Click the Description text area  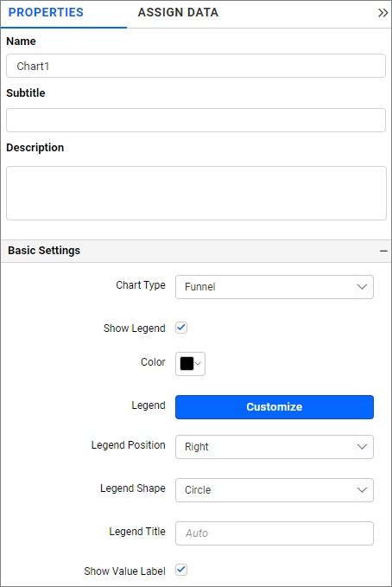click(196, 193)
